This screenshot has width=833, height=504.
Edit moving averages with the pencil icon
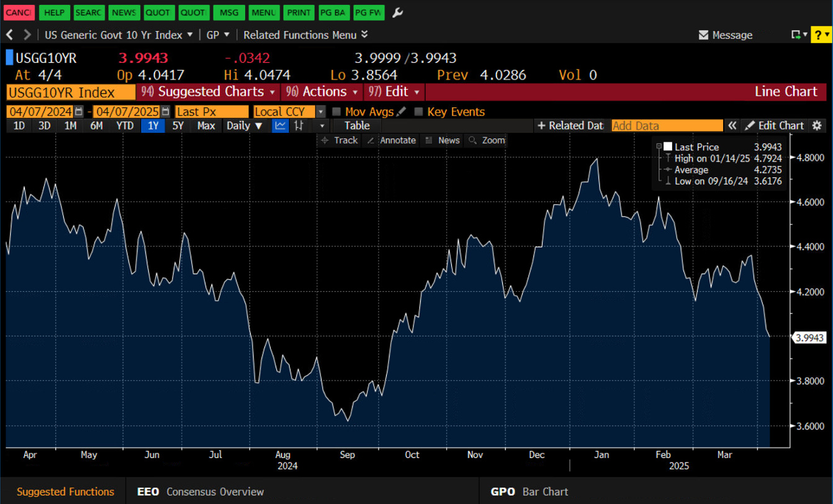pos(401,112)
